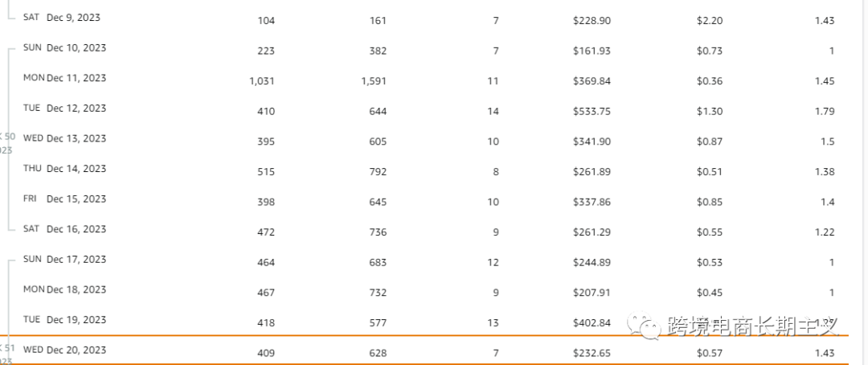The image size is (868, 365).
Task: Click the Dec 11, 2023 date
Action: pos(76,77)
